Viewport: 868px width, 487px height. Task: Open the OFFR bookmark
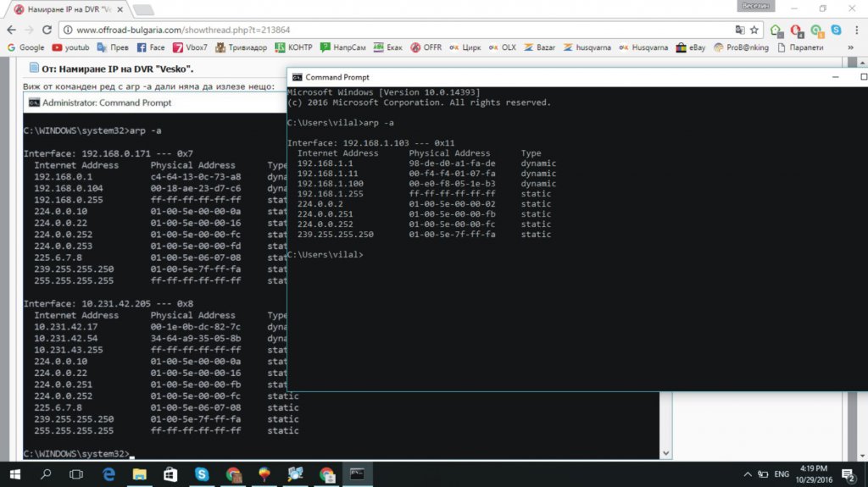pyautogui.click(x=426, y=47)
